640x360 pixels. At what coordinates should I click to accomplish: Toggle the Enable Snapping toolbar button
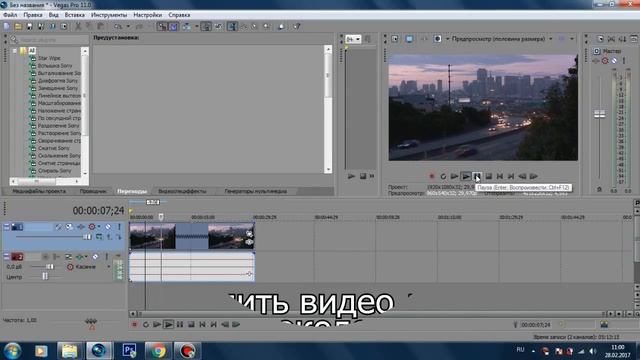[x=162, y=27]
